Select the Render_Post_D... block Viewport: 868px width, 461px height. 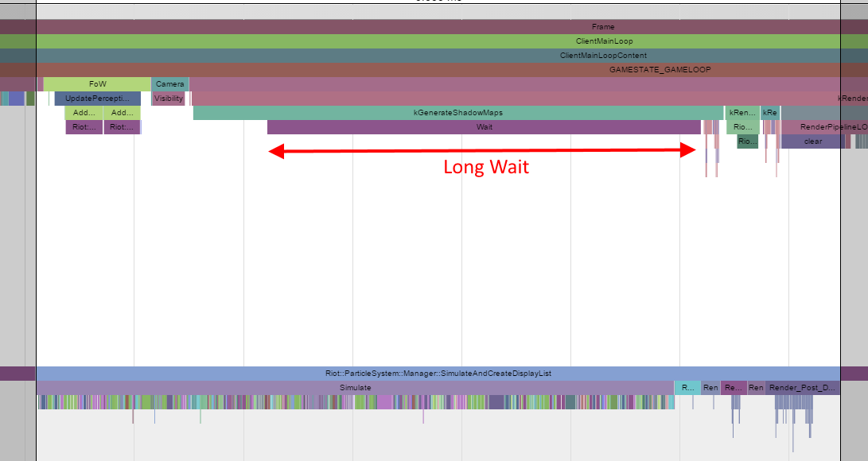[802, 388]
